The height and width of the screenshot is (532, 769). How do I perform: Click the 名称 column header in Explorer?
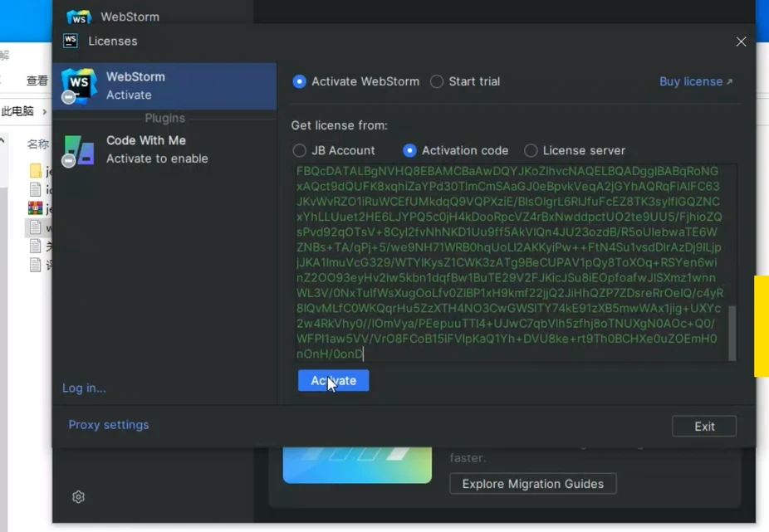click(38, 144)
